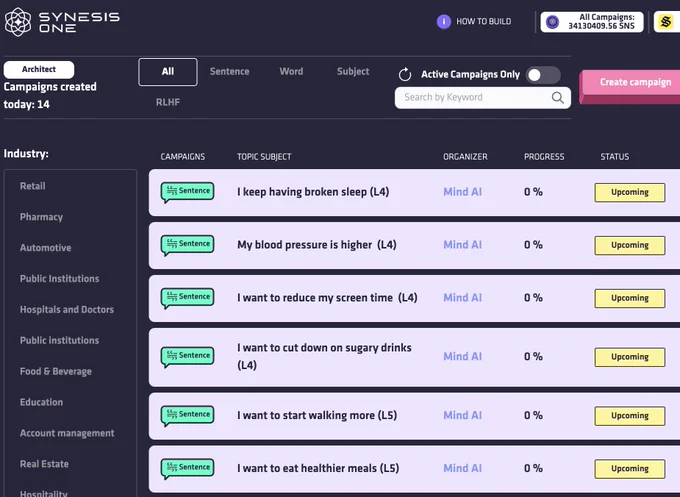This screenshot has width=680, height=497.
Task: Click Mind AI organizer in walking more row
Action: pyautogui.click(x=462, y=415)
